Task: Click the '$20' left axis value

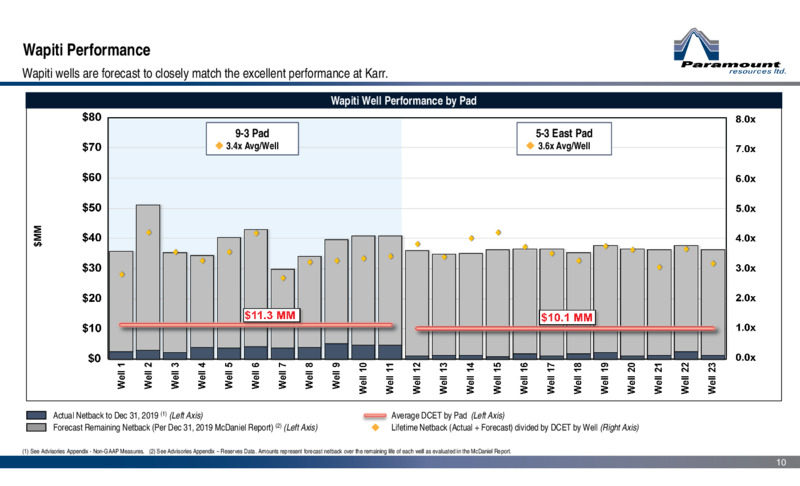Action: (x=92, y=298)
